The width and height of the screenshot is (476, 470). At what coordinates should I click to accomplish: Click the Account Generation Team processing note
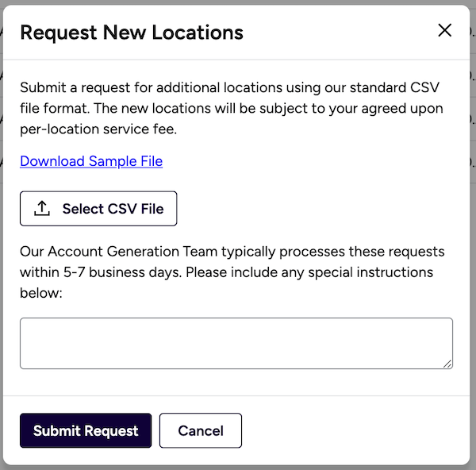click(x=232, y=272)
